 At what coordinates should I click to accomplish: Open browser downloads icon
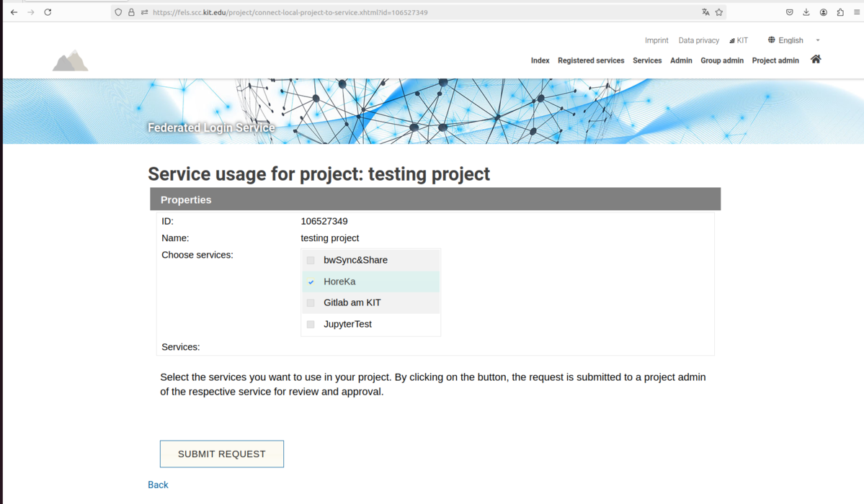click(806, 12)
